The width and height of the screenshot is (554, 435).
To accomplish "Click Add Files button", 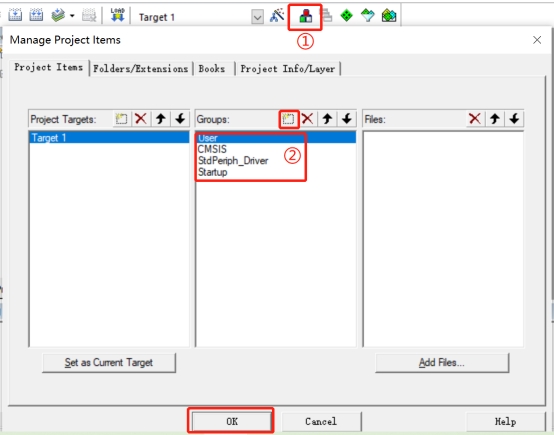I will [442, 363].
